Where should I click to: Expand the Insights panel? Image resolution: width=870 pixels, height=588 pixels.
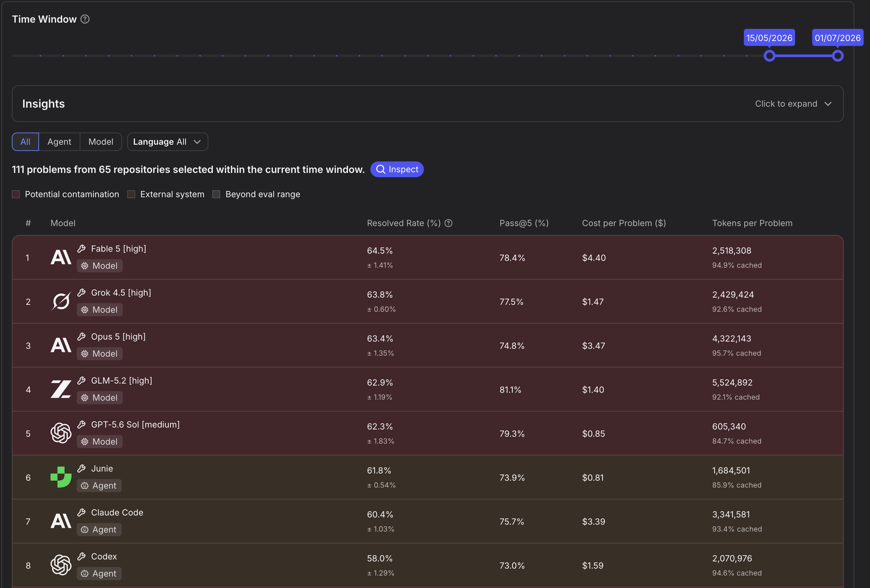(427, 104)
